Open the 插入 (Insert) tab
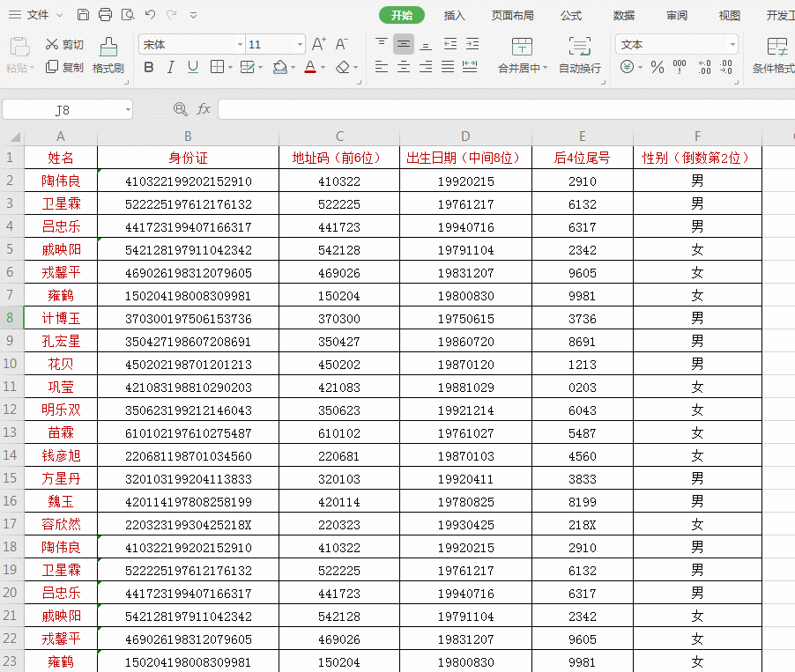This screenshot has width=795, height=672. (x=454, y=15)
